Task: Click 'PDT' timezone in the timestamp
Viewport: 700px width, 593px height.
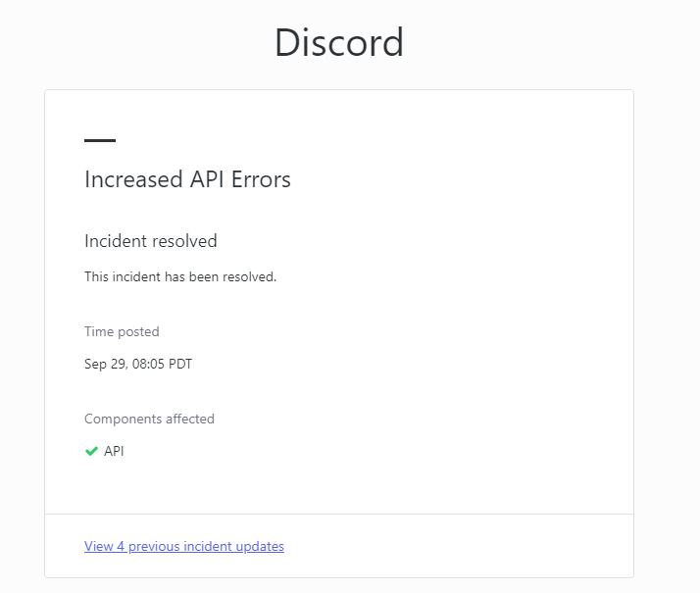Action: (x=180, y=365)
